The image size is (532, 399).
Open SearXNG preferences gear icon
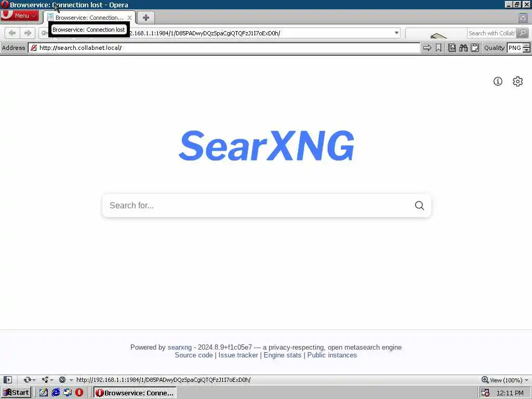tap(518, 82)
